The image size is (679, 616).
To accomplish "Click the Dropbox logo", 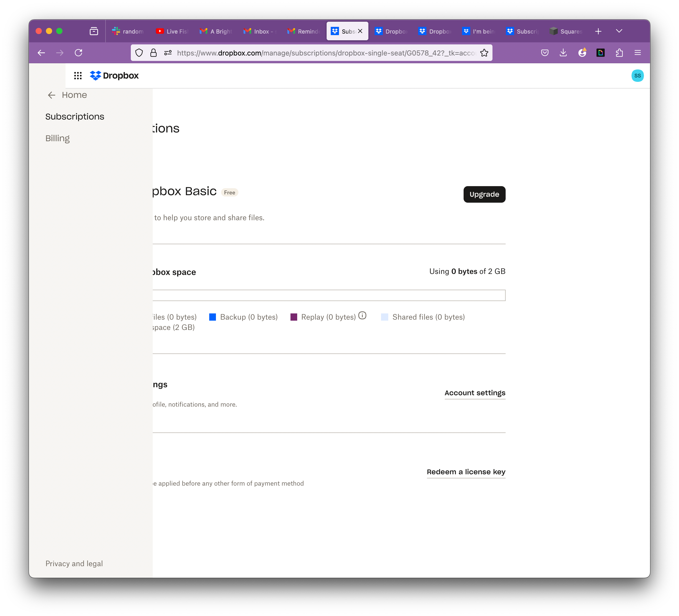I will (x=114, y=75).
